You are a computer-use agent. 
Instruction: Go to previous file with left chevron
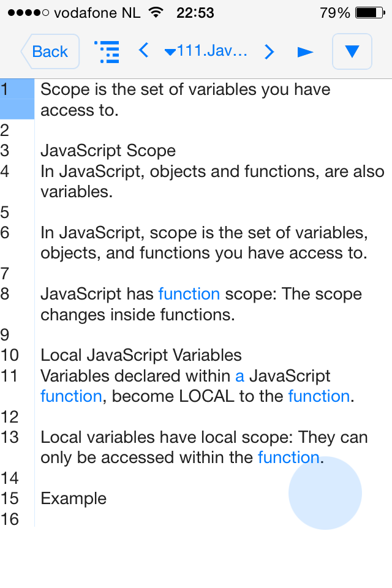click(144, 50)
